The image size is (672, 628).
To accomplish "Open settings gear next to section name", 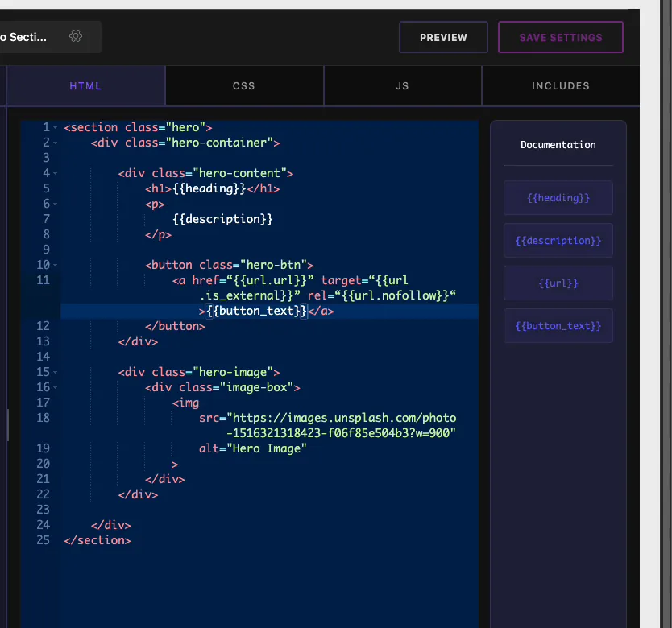I will [x=76, y=36].
